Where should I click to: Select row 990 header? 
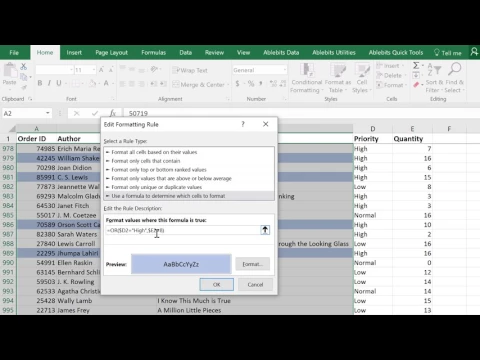[x=8, y=263]
